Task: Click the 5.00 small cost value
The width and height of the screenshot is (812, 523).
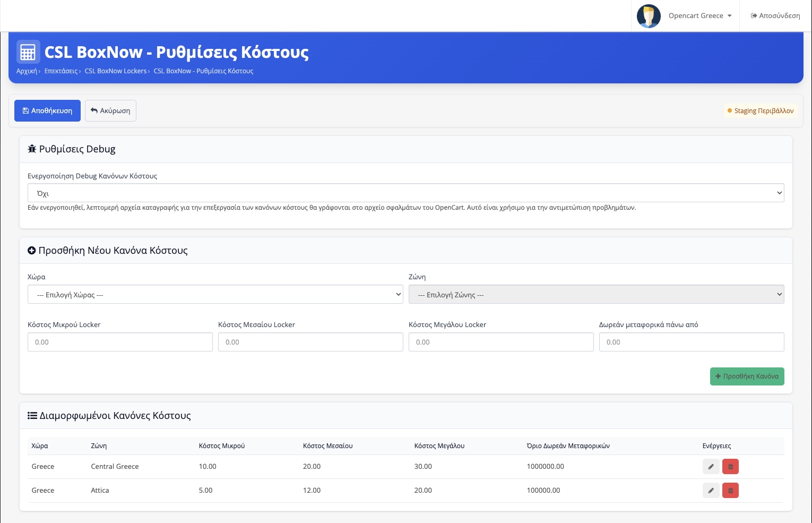Action: click(205, 491)
